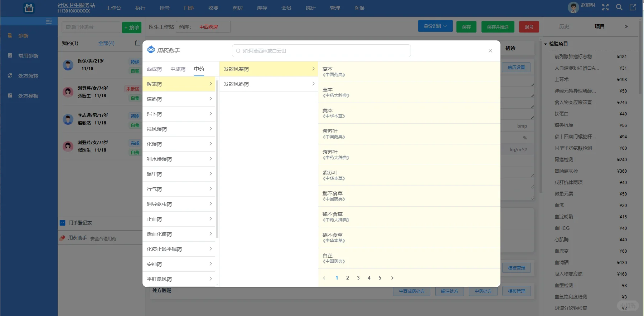The width and height of the screenshot is (644, 316).
Task: Click the 保存 button
Action: click(x=466, y=27)
